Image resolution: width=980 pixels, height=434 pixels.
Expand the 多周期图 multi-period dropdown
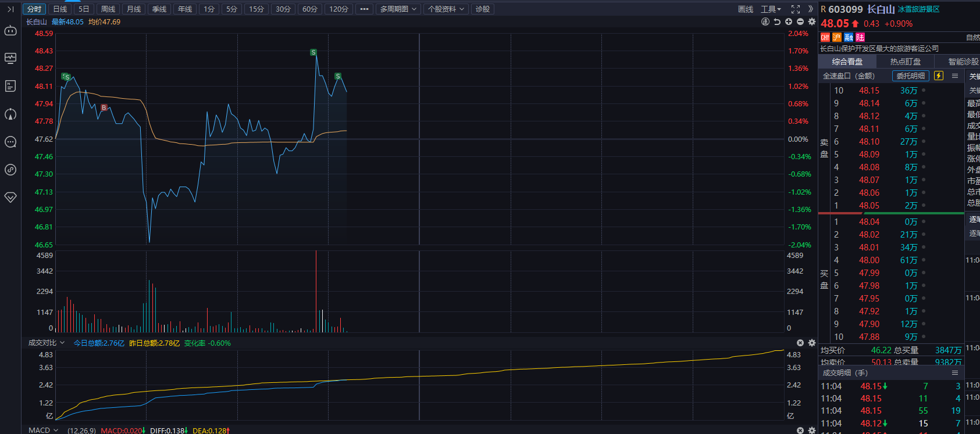point(398,9)
